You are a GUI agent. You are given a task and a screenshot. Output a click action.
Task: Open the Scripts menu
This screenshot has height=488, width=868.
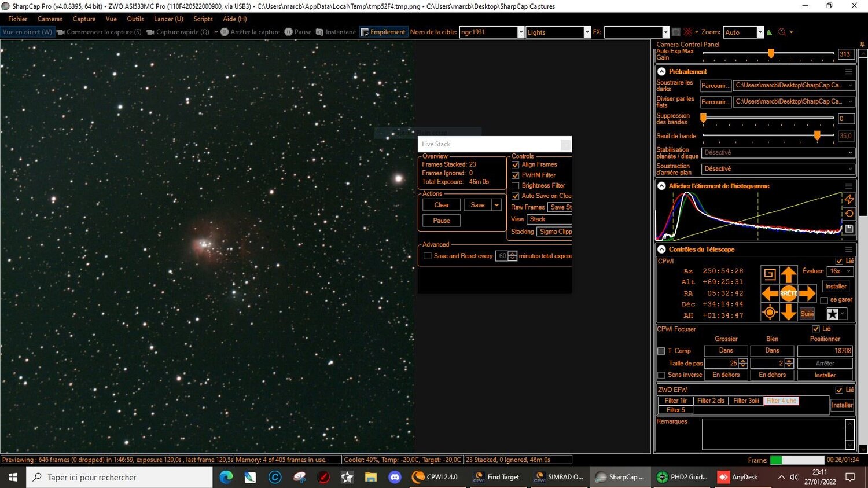(x=203, y=19)
